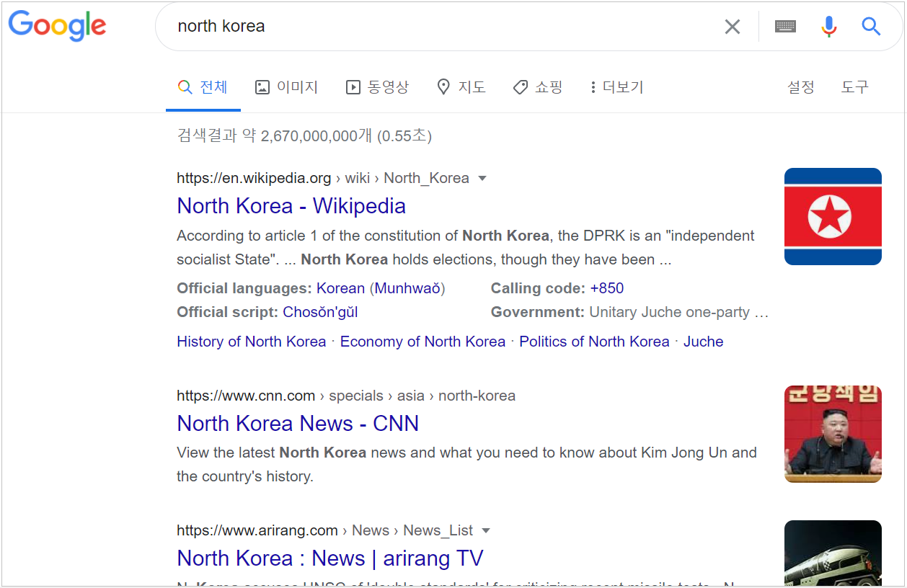Submit search with blue magnifier icon
This screenshot has width=907, height=588.
pos(871,27)
